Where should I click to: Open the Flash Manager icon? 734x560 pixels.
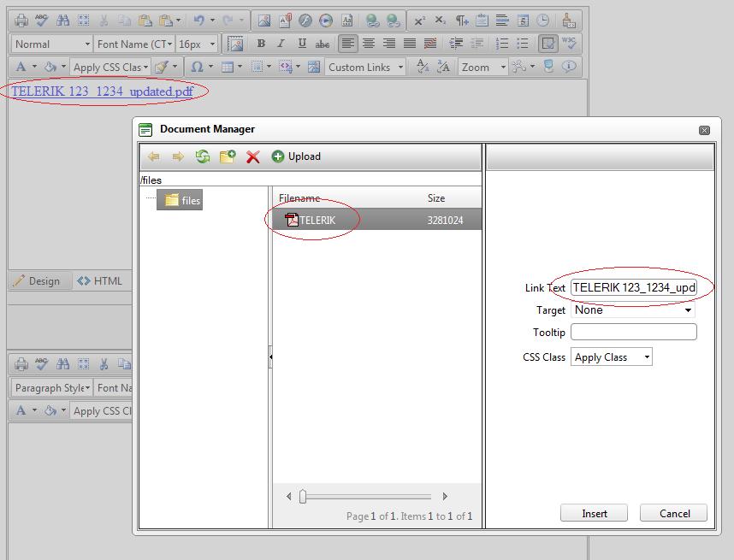pos(305,21)
